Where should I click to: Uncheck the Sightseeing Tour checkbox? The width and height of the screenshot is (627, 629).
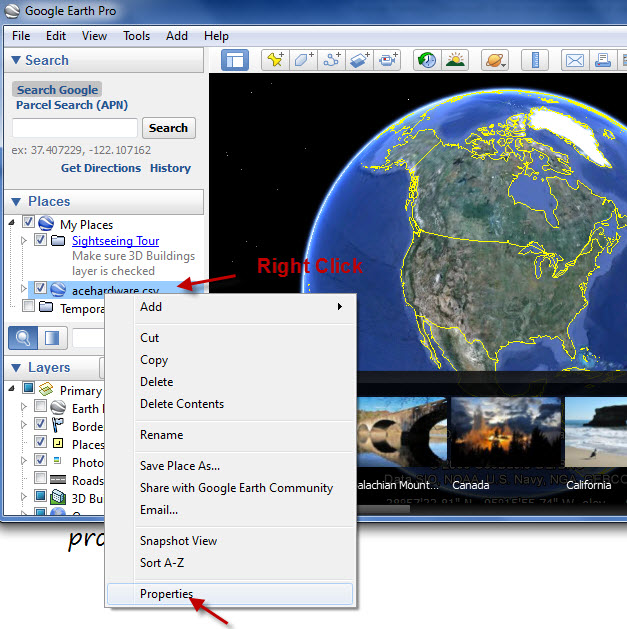tap(40, 239)
